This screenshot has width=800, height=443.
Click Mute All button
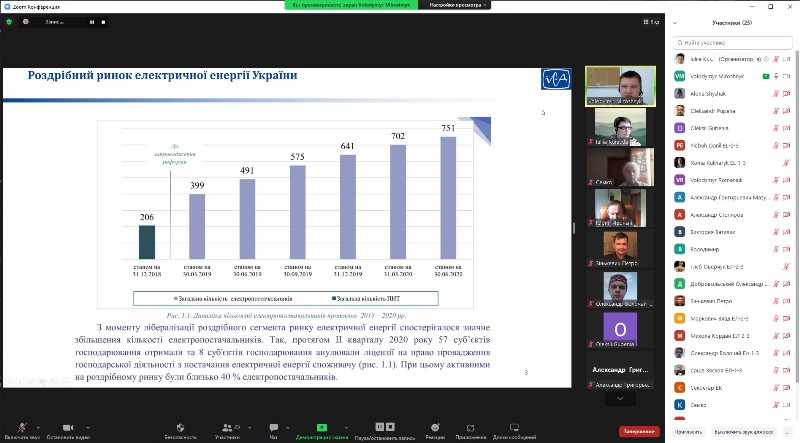point(744,432)
